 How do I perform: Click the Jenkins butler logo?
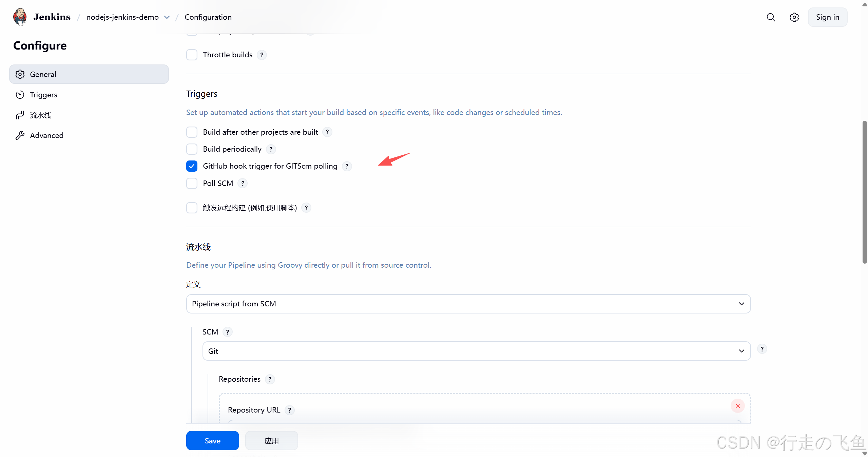20,17
